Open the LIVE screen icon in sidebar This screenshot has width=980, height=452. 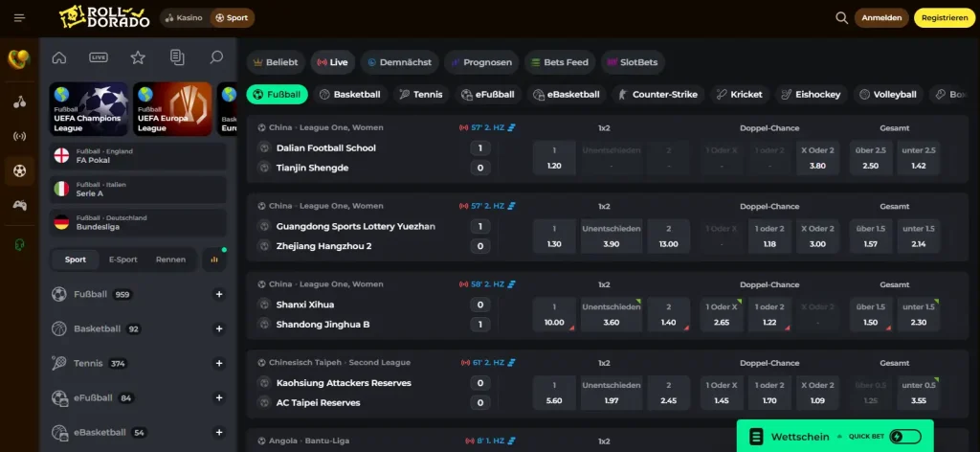coord(99,57)
